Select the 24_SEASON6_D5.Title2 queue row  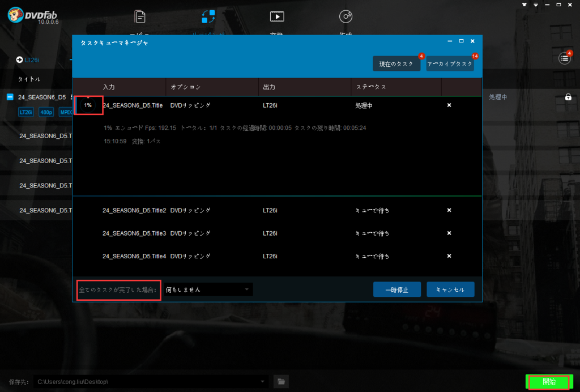coord(278,210)
